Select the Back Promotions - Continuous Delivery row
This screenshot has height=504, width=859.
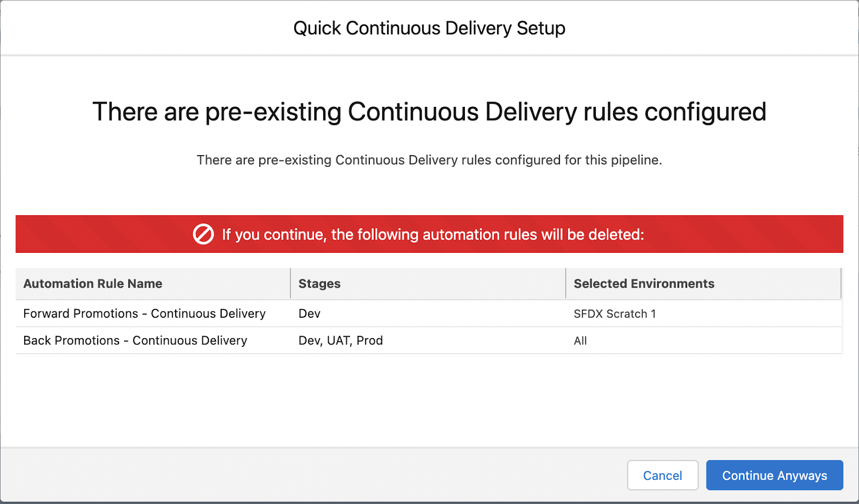(135, 340)
